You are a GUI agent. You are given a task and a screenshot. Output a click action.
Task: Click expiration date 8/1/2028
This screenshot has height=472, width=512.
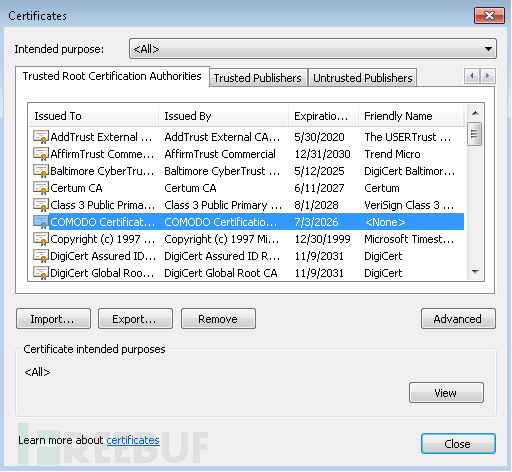point(316,205)
